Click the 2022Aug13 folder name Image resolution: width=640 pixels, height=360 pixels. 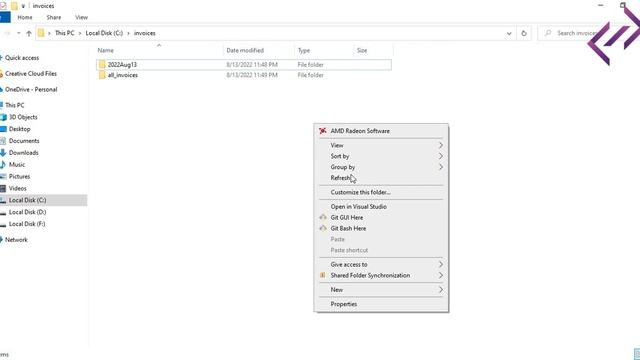coord(122,64)
